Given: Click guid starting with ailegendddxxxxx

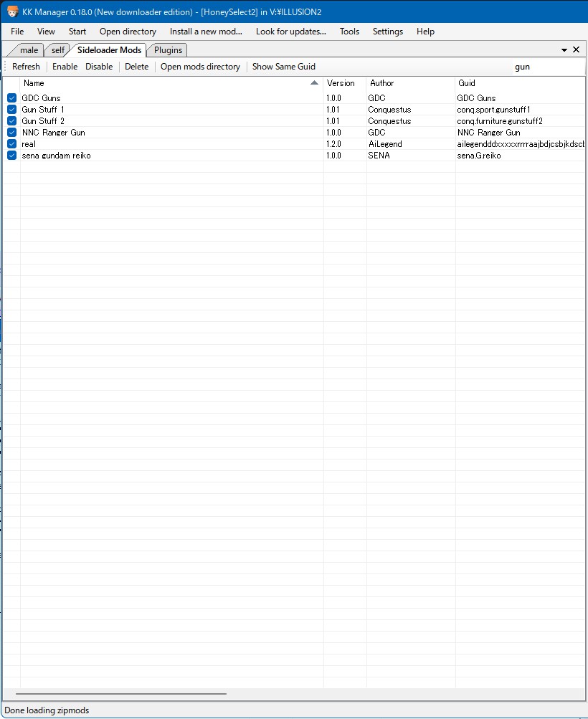Looking at the screenshot, I should (x=521, y=143).
